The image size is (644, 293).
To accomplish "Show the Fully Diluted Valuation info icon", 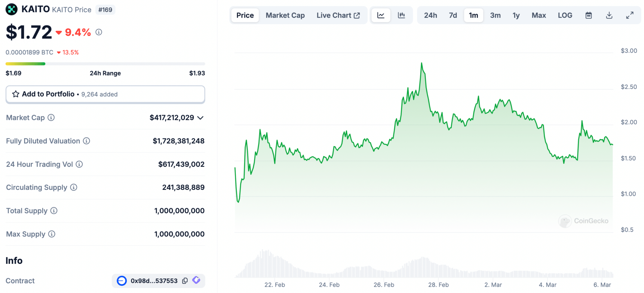I will tap(86, 141).
